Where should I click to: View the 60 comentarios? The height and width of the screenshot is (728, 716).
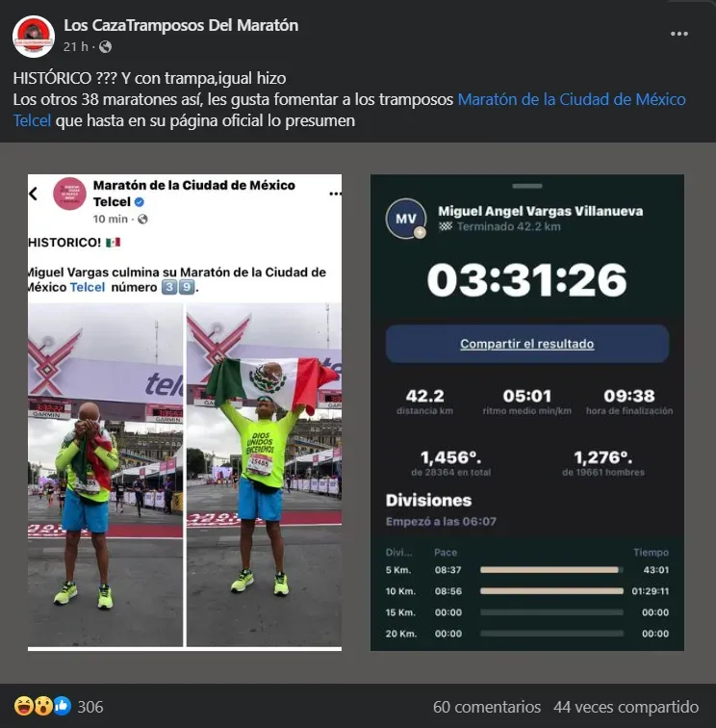pos(487,707)
